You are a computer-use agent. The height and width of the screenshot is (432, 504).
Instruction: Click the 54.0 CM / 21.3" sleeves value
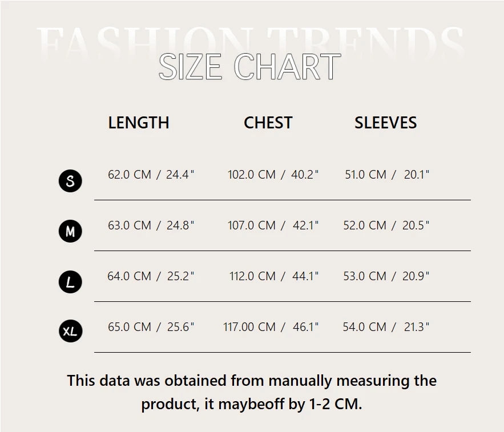pos(386,327)
